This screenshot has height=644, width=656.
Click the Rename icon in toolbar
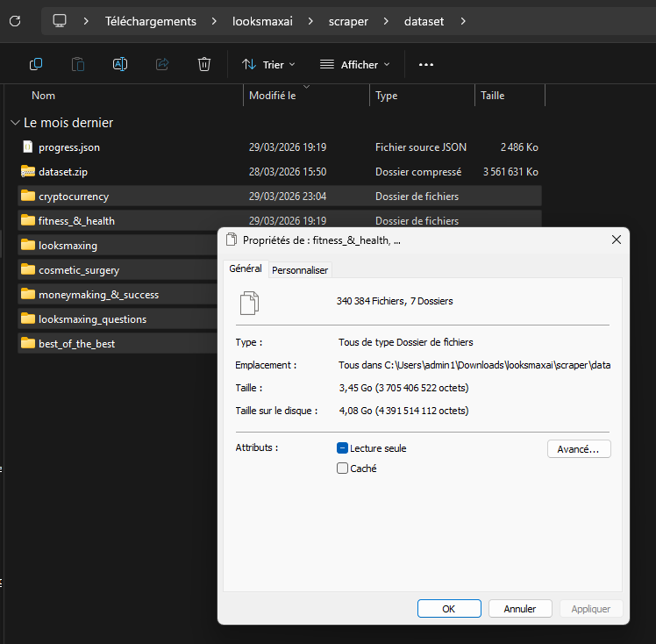pyautogui.click(x=120, y=64)
